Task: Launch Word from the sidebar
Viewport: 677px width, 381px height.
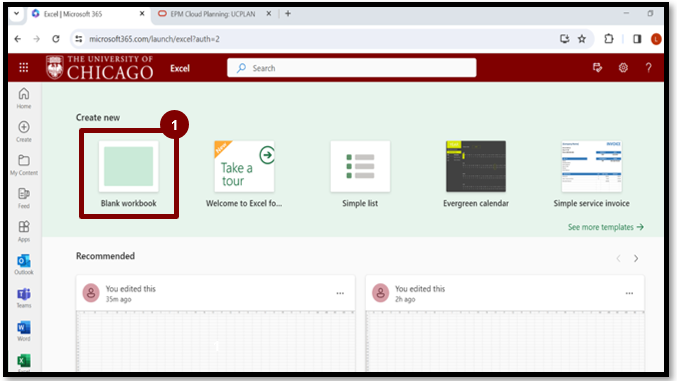Action: [x=24, y=331]
